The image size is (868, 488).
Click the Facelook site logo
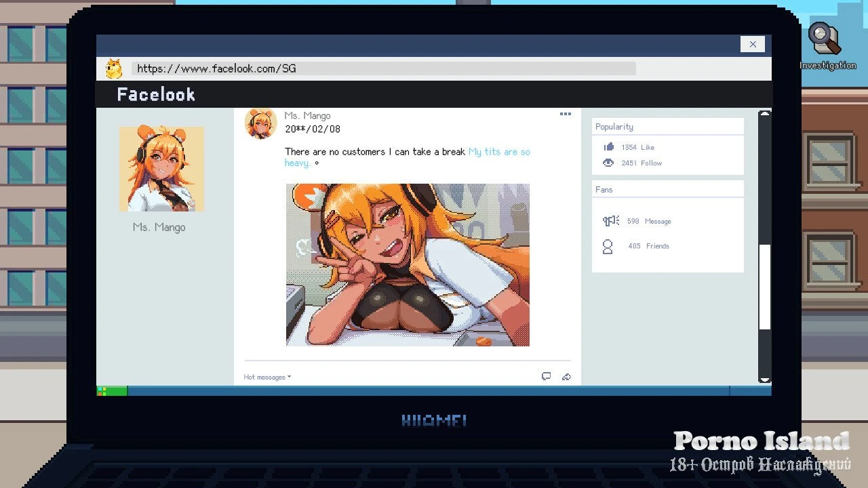[x=156, y=95]
